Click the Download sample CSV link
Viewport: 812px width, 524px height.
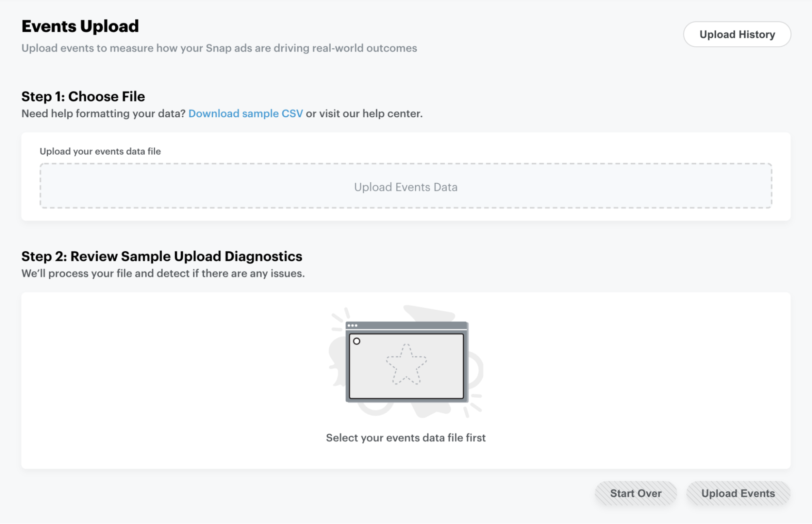245,114
